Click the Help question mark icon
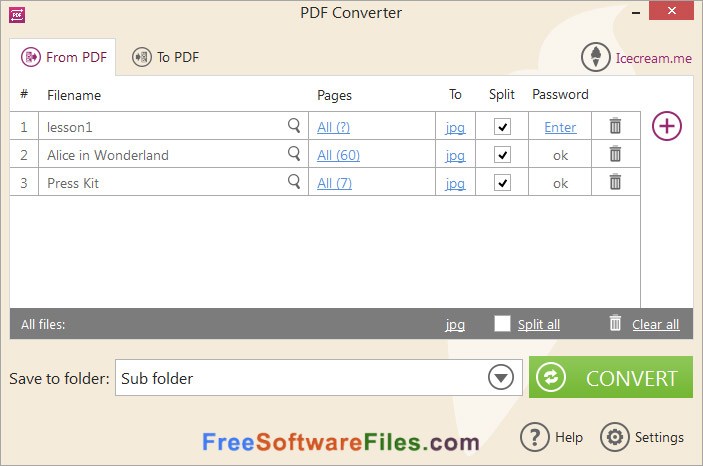 [534, 436]
